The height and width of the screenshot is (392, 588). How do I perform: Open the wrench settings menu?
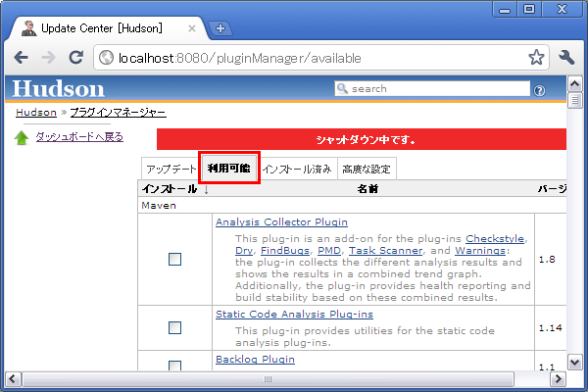tap(566, 58)
